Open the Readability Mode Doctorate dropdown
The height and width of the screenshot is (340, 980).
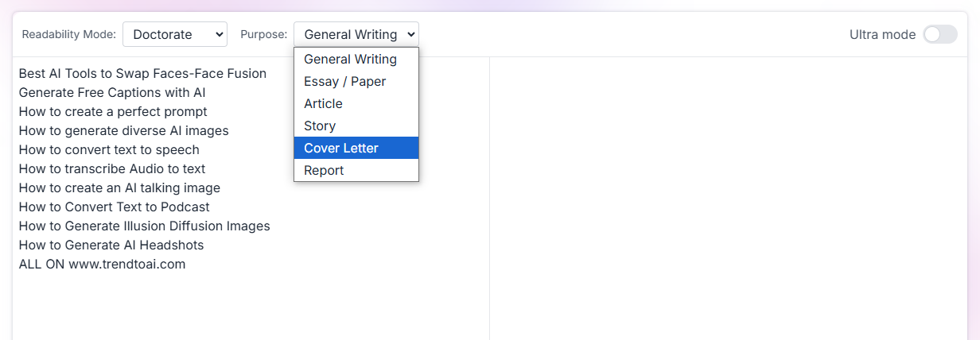coord(175,34)
